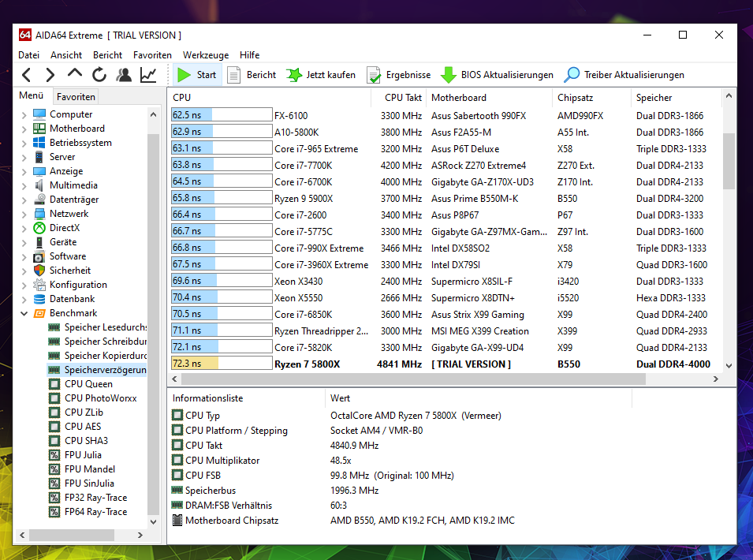Open Ergebnisse from the toolbar
Screen dimensions: 753x560
[x=399, y=75]
